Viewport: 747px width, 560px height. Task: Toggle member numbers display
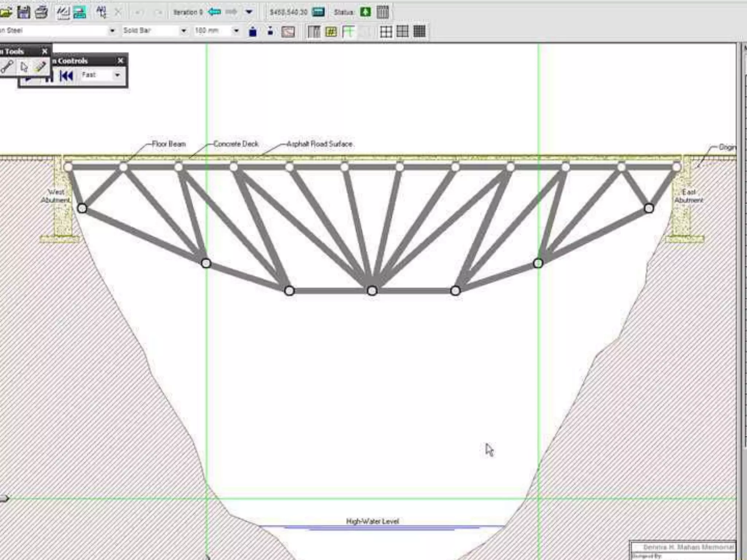331,32
